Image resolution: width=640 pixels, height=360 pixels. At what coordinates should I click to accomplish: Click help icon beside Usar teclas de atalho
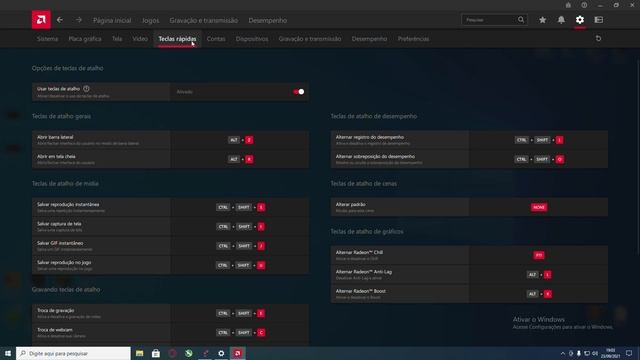tap(86, 89)
